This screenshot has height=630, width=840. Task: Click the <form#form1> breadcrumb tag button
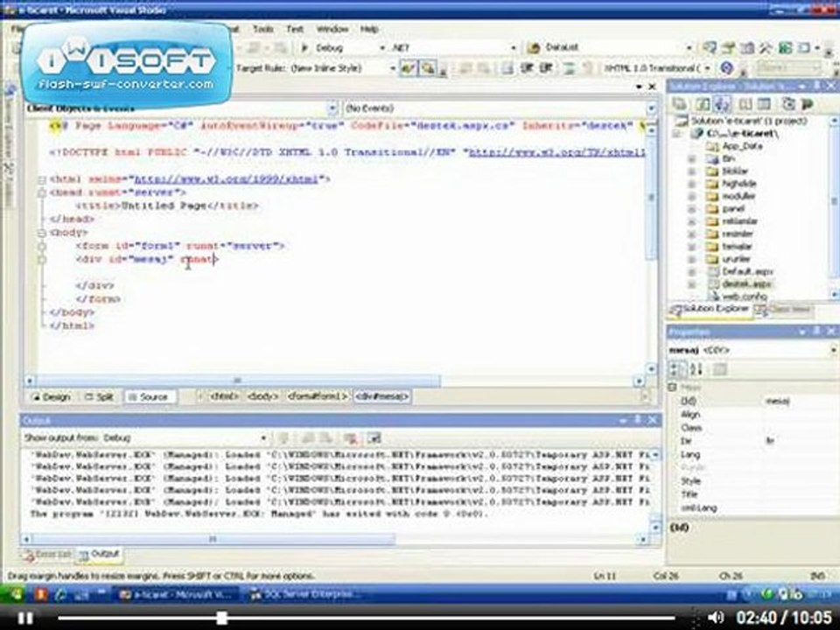point(317,397)
